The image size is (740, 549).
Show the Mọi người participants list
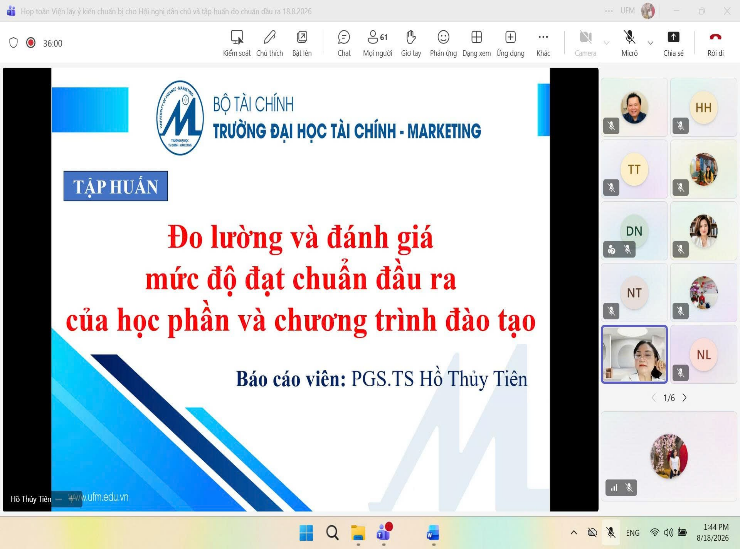coord(378,43)
